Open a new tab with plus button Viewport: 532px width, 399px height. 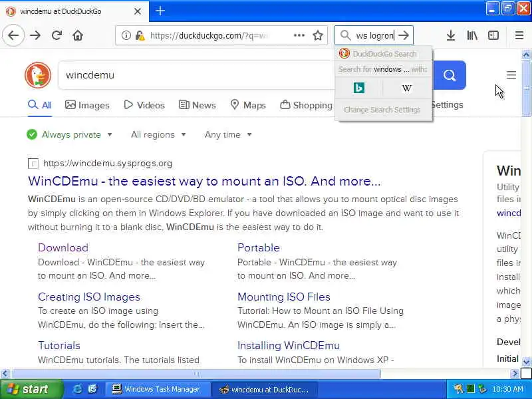point(160,11)
